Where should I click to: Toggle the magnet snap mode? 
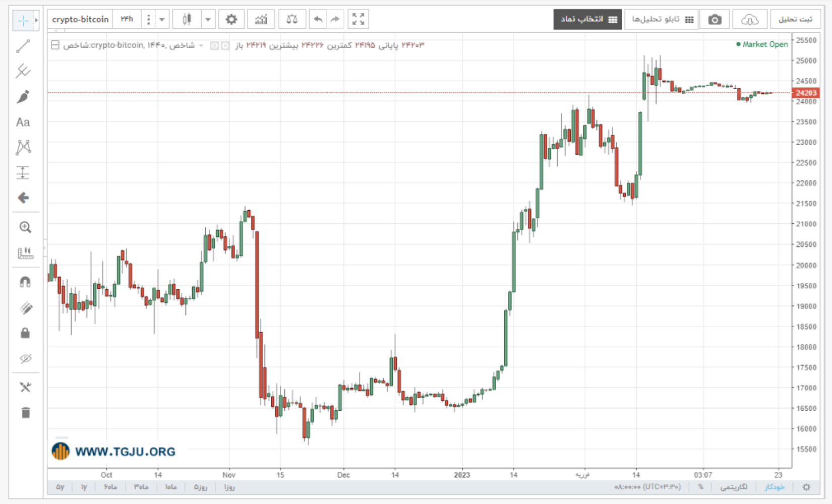point(25,282)
